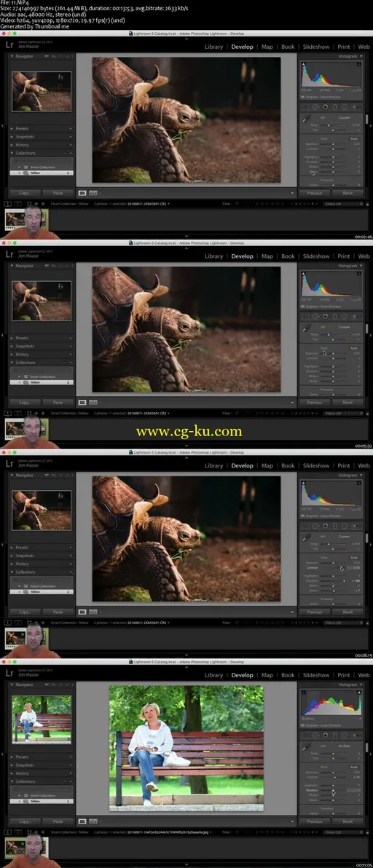The image size is (373, 868).
Task: Toggle highlight clipping indicator on bench photo histogram
Action: coord(359,693)
